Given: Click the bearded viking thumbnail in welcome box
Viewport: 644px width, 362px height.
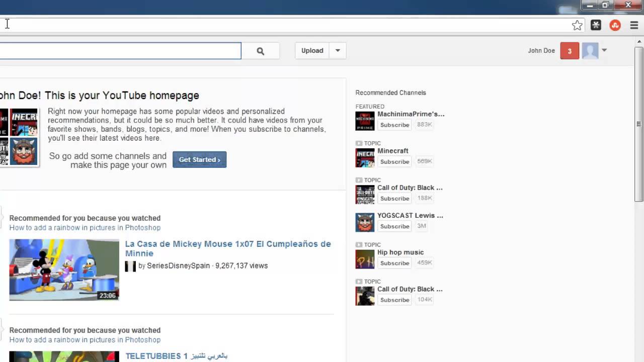Looking at the screenshot, I should (24, 151).
